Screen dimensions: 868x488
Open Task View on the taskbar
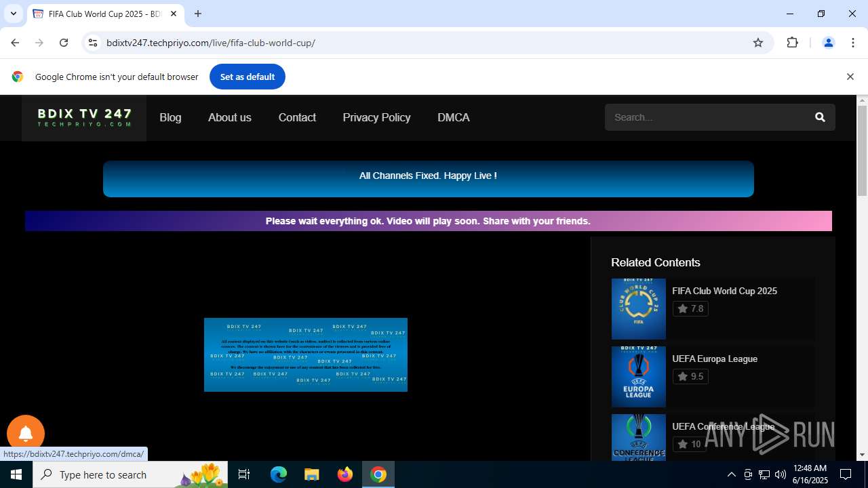tap(244, 474)
